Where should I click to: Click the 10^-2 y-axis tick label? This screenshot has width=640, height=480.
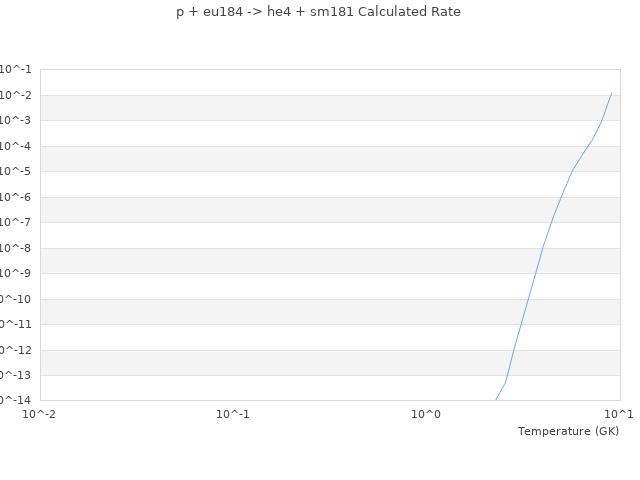pos(15,95)
